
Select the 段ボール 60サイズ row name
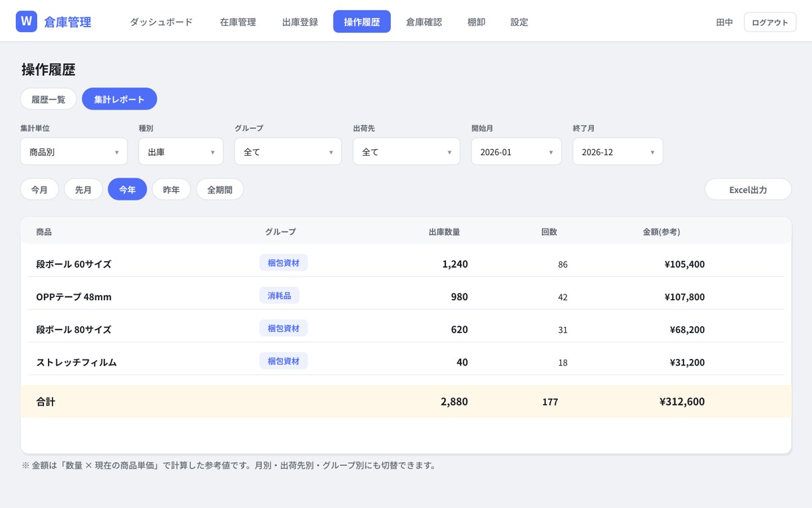point(74,264)
